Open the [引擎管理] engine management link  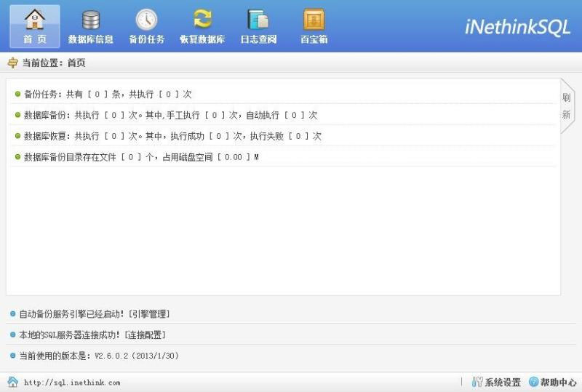(x=148, y=314)
